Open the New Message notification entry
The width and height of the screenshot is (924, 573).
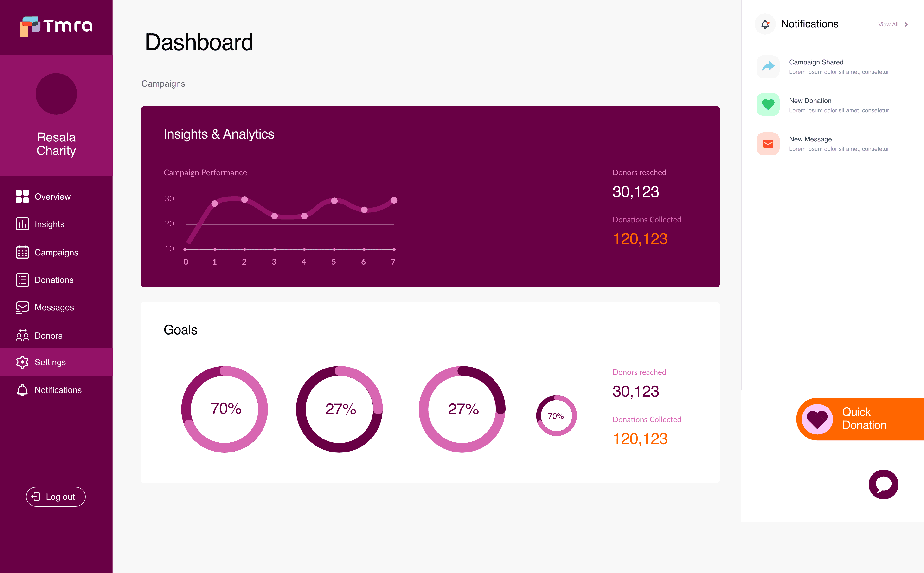[x=838, y=144]
